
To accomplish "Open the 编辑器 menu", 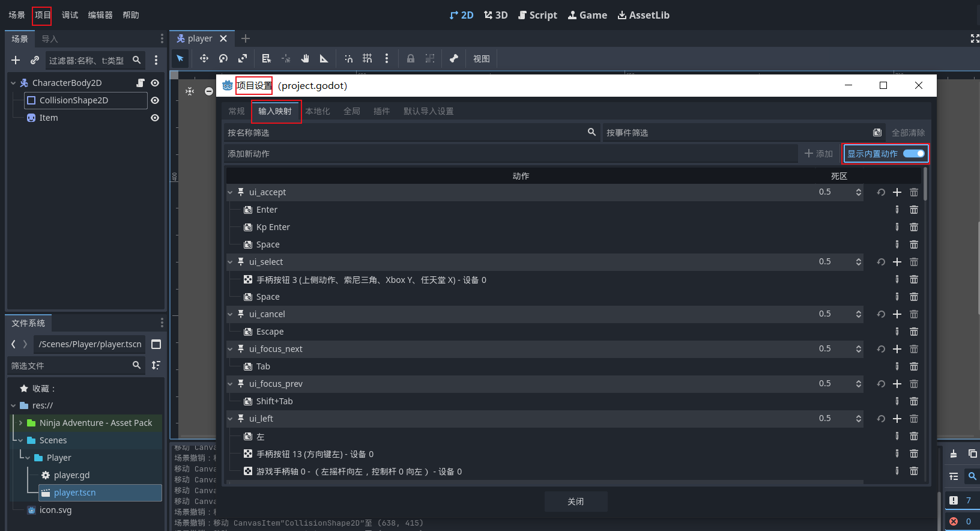I will [100, 15].
